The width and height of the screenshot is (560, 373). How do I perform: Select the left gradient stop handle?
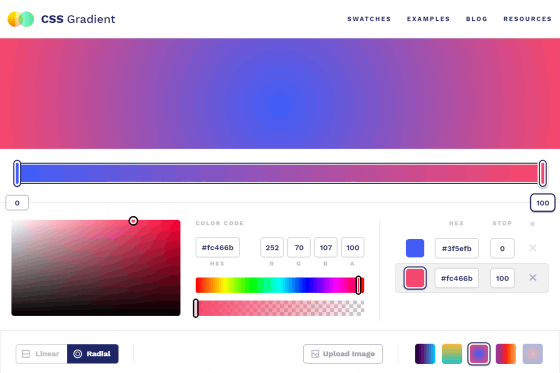pyautogui.click(x=17, y=173)
